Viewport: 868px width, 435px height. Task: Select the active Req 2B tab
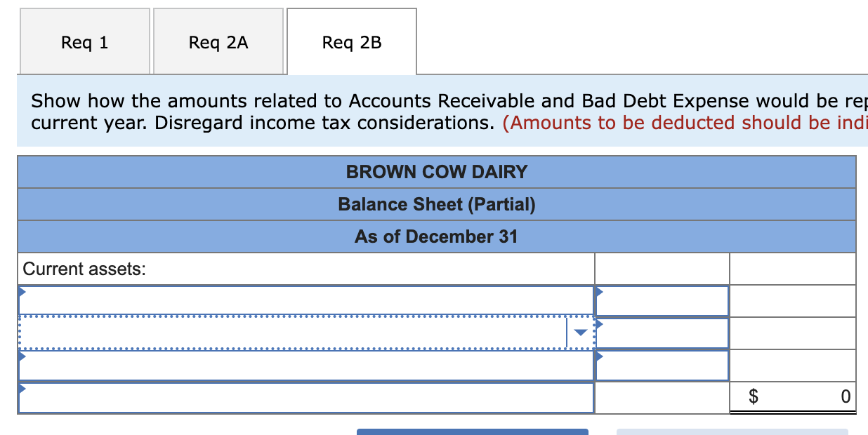point(351,41)
